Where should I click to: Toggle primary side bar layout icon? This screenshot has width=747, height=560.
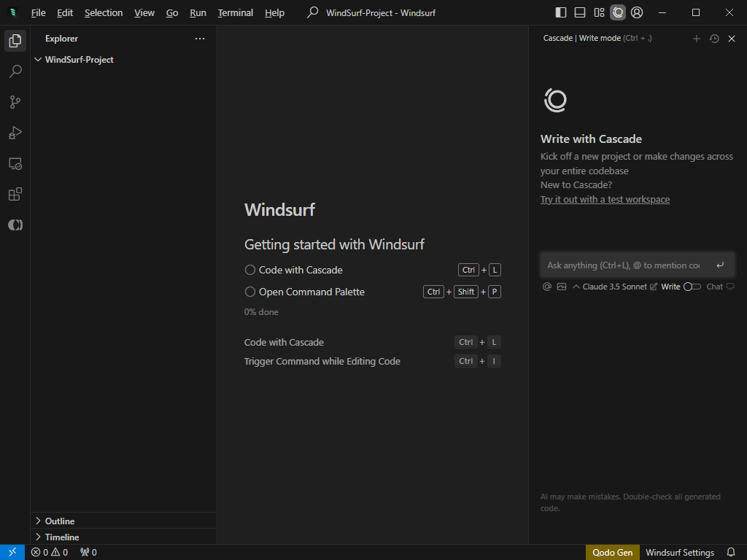(x=561, y=12)
